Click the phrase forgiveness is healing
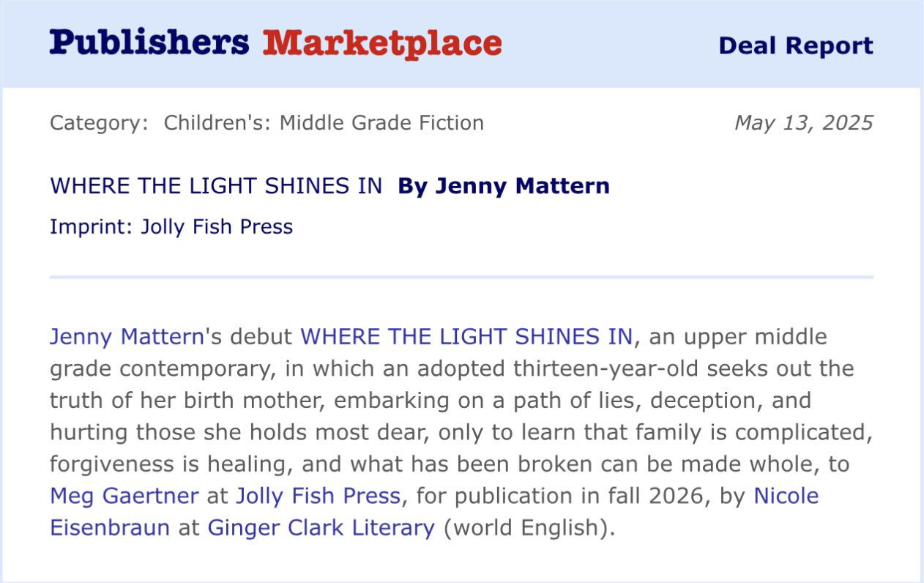924x583 pixels. [x=171, y=464]
